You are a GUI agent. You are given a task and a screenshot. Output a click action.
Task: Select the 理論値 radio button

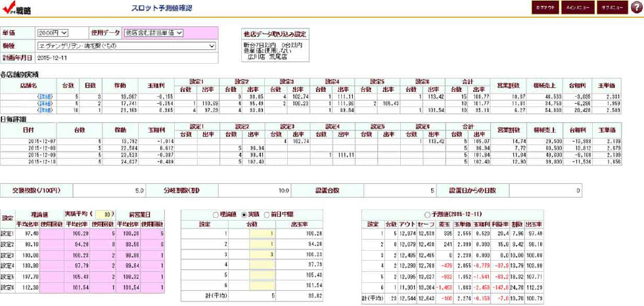215,214
